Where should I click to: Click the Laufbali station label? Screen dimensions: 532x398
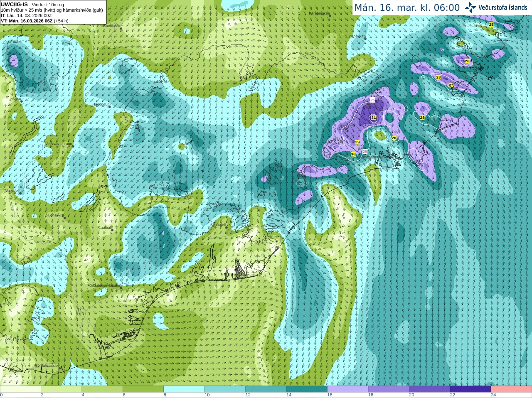pos(105,228)
